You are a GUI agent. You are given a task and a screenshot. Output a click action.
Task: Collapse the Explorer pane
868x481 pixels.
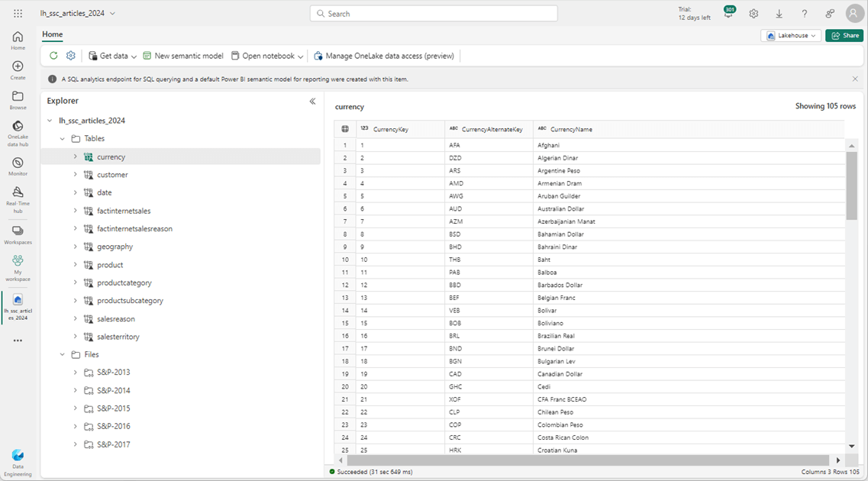312,101
